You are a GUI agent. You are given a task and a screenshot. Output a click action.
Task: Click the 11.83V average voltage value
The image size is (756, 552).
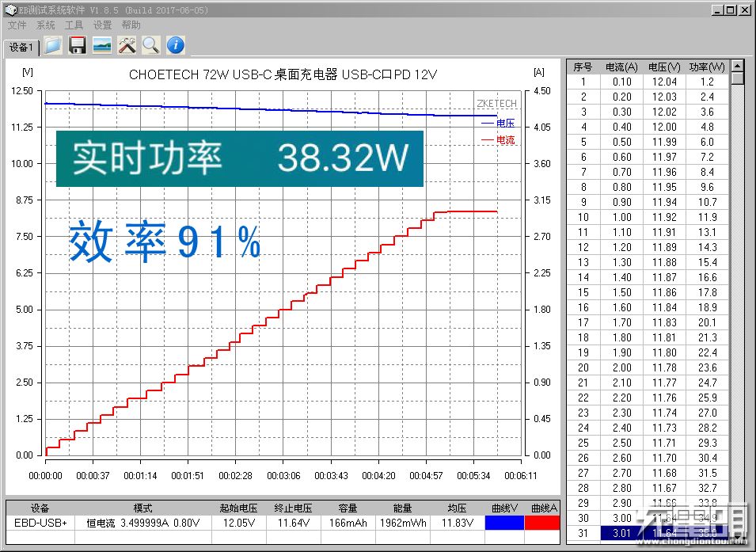pos(457,523)
